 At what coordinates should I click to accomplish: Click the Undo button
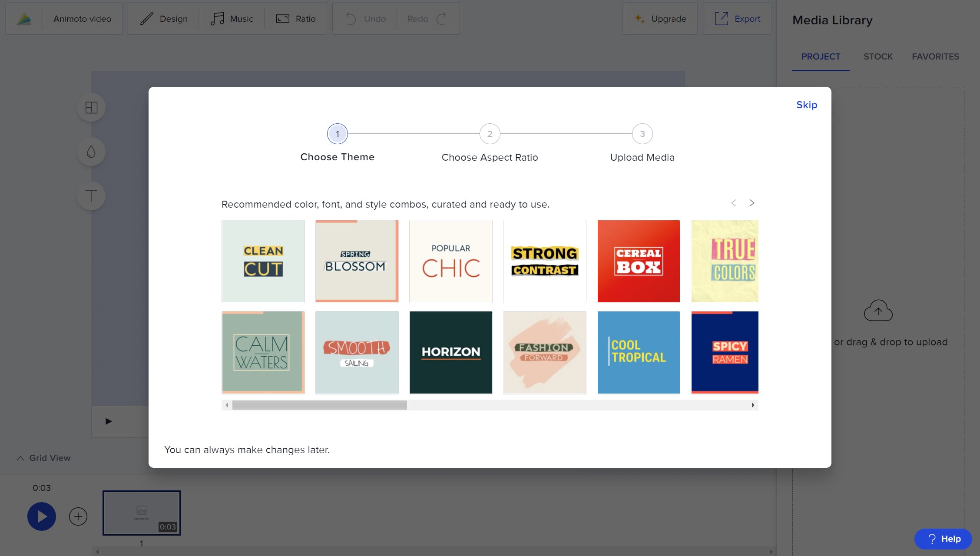click(365, 19)
